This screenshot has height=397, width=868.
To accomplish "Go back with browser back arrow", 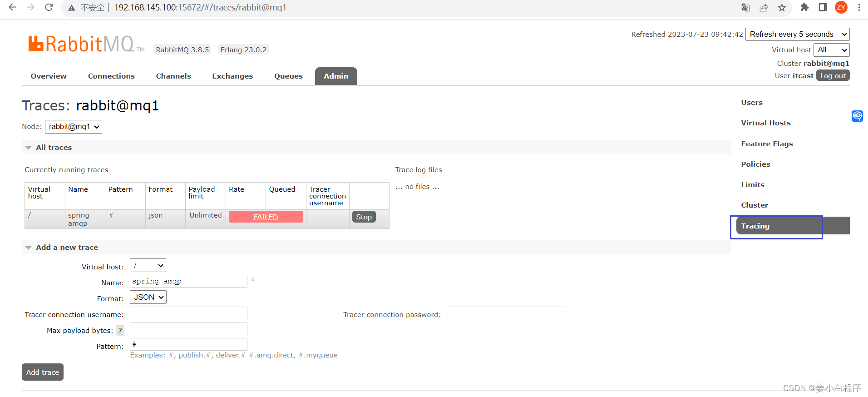I will [x=12, y=7].
